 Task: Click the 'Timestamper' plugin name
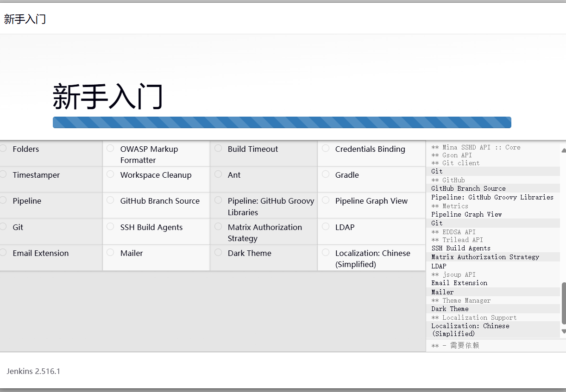pyautogui.click(x=36, y=175)
